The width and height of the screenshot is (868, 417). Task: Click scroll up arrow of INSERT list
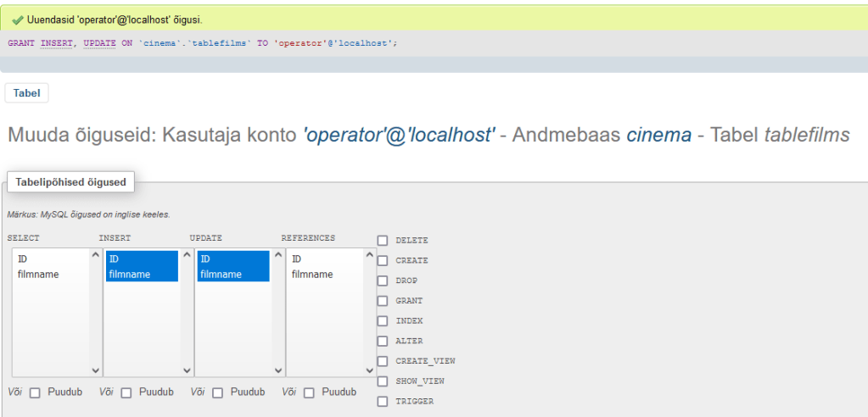coord(187,255)
